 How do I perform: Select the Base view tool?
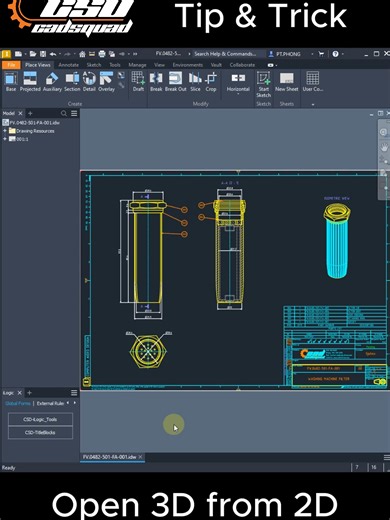pyautogui.click(x=11, y=82)
